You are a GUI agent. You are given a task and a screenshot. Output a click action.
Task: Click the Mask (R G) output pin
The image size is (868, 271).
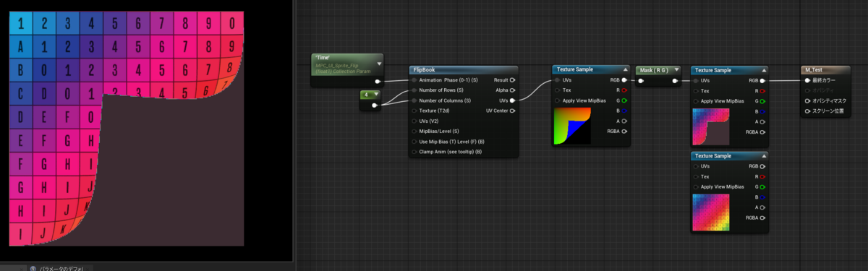tap(674, 81)
